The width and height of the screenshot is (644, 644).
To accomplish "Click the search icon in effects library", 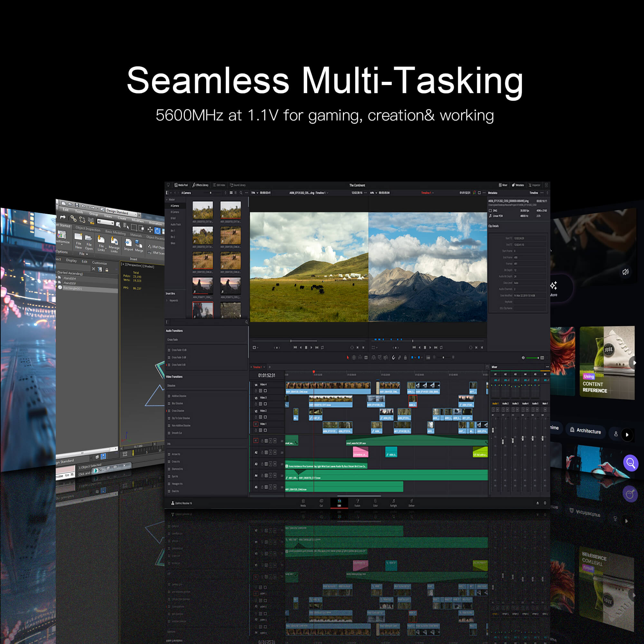I will pyautogui.click(x=247, y=322).
